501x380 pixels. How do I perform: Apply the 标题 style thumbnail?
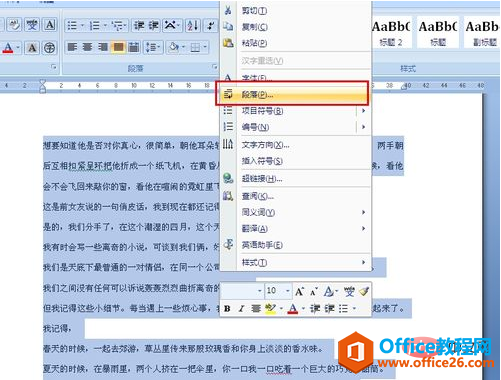pyautogui.click(x=438, y=33)
